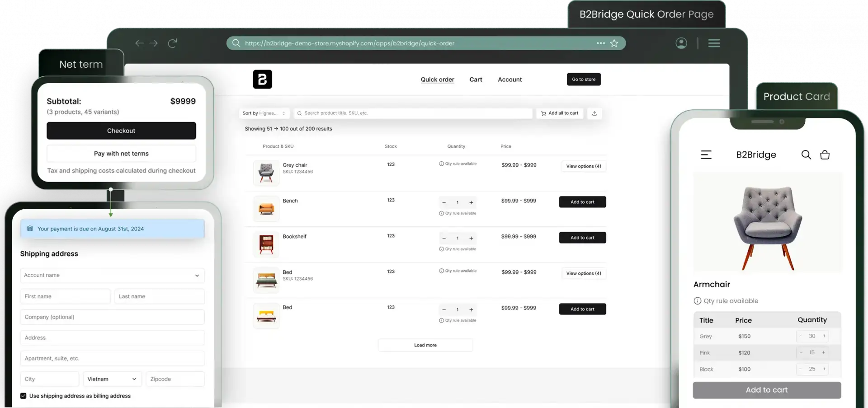Click the Armchair product image

click(x=768, y=222)
